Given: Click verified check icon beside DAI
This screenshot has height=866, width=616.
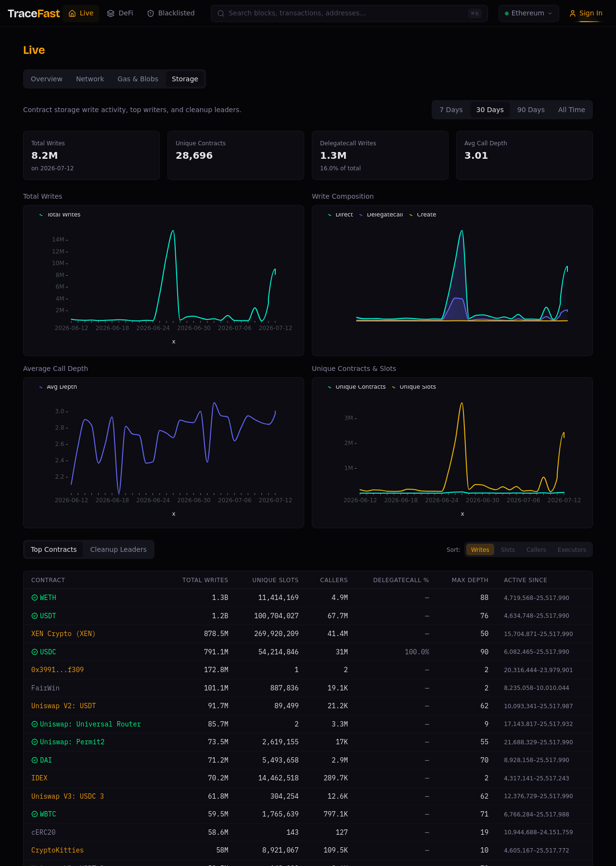Looking at the screenshot, I should pyautogui.click(x=35, y=760).
